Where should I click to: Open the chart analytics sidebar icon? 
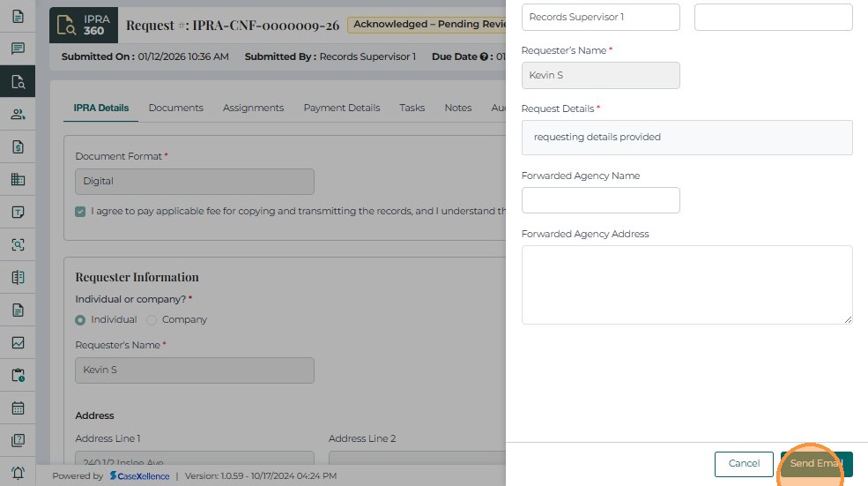point(18,342)
